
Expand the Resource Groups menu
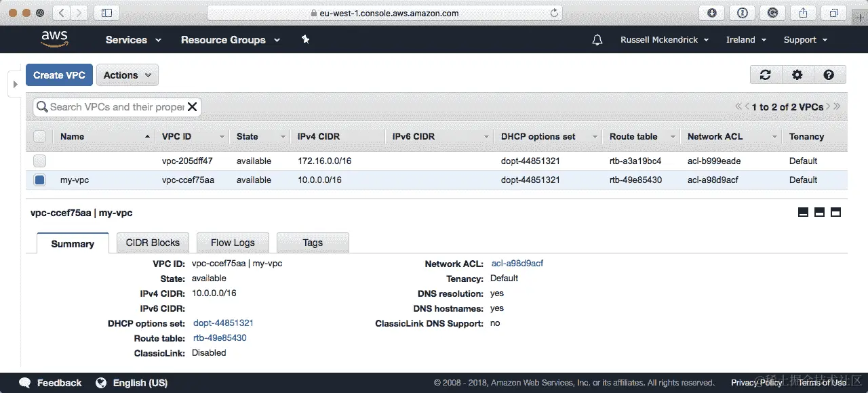(x=231, y=40)
